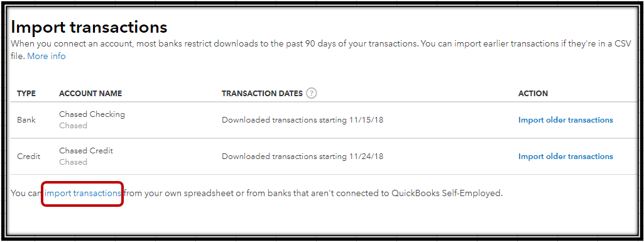Screen dimensions: 644x242
Task: Click the QuickBooks Self-Employed spreadsheet sentence
Action: click(257, 193)
